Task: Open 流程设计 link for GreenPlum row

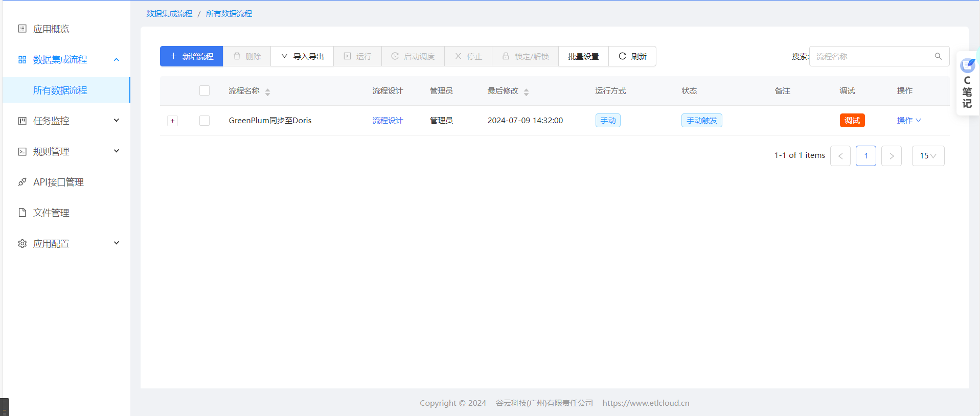Action: (388, 121)
